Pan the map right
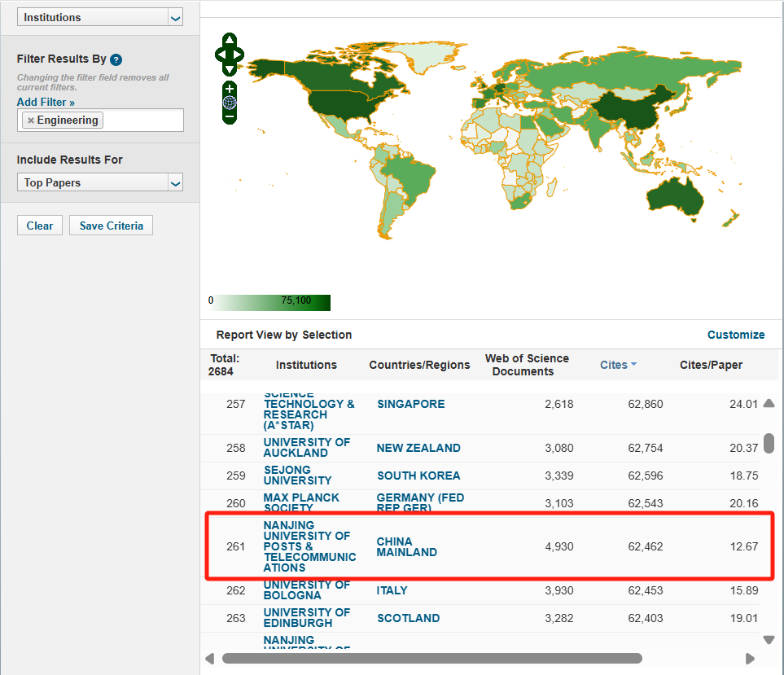 239,55
